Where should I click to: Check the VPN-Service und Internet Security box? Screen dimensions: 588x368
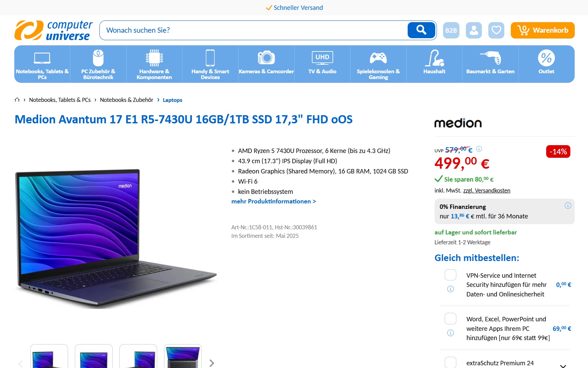pyautogui.click(x=451, y=275)
